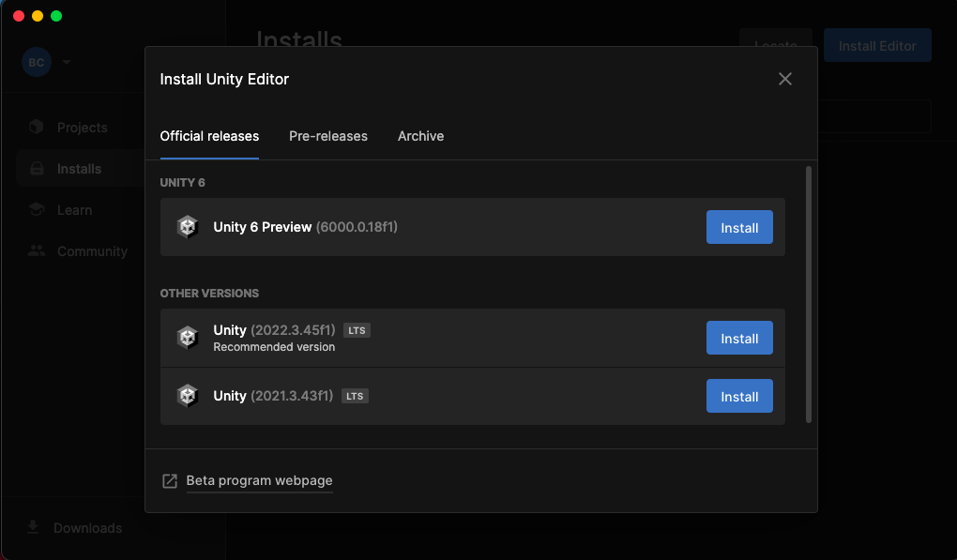Click the 6000.0.18f1 version text
Viewport: 957px width, 560px height.
coord(357,227)
